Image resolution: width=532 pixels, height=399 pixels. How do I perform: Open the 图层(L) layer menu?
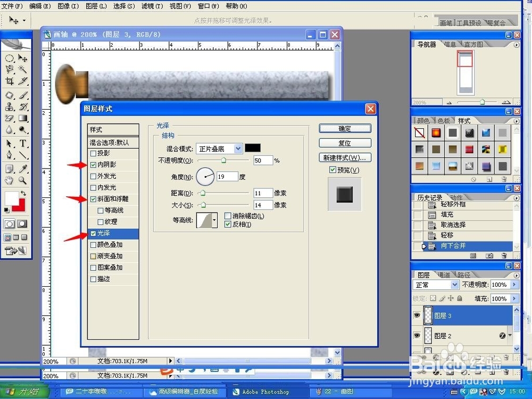[96, 6]
